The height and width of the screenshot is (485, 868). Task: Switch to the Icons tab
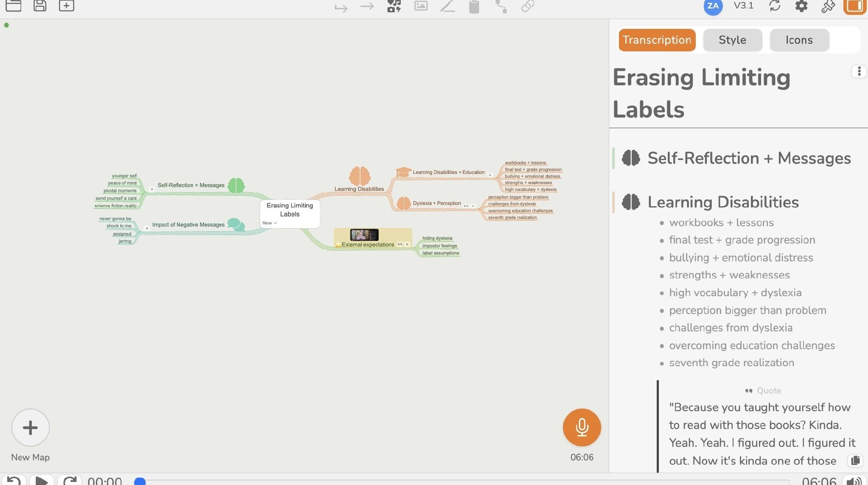(x=799, y=40)
